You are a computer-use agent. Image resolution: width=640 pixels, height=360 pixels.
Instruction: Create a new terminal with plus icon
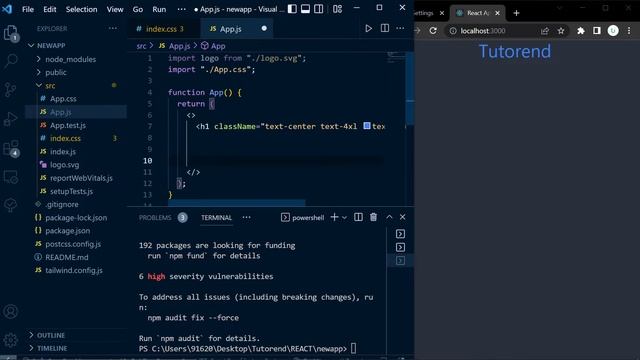(x=334, y=217)
